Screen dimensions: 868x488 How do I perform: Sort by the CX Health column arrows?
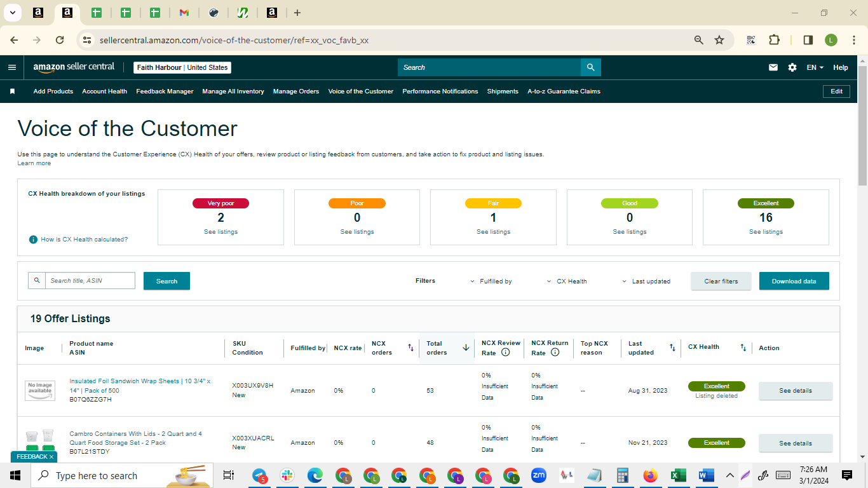(743, 348)
